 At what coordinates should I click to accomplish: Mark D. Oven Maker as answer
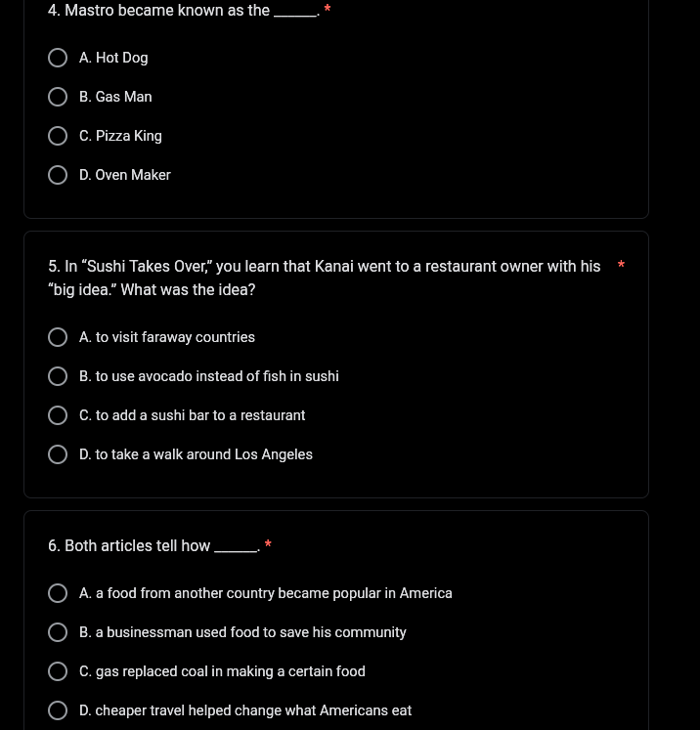click(x=58, y=175)
